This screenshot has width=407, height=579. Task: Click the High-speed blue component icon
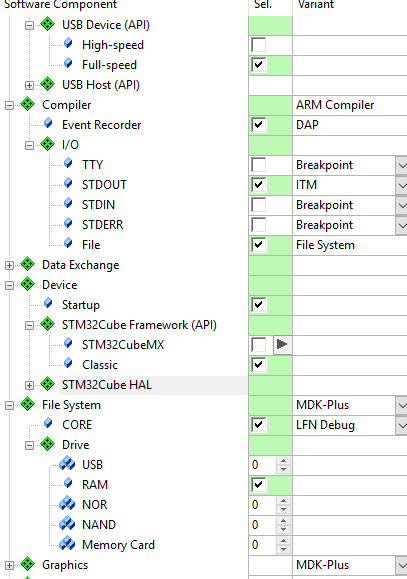pyautogui.click(x=68, y=44)
